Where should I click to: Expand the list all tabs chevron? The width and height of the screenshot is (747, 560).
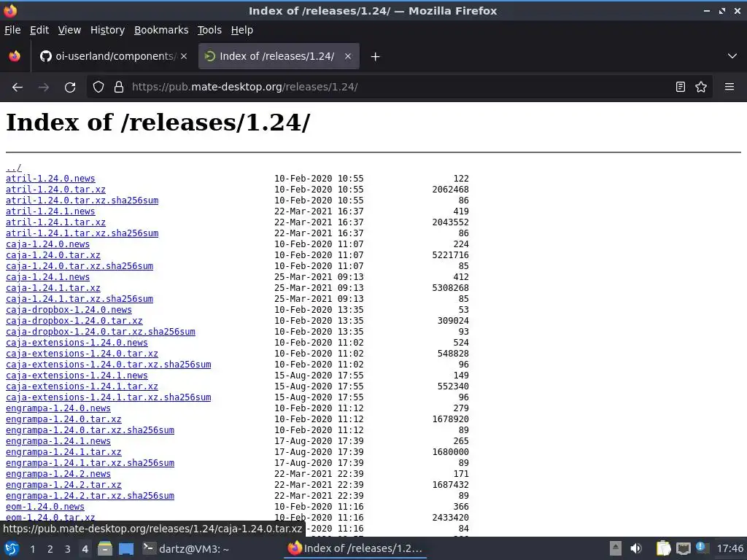click(x=732, y=57)
